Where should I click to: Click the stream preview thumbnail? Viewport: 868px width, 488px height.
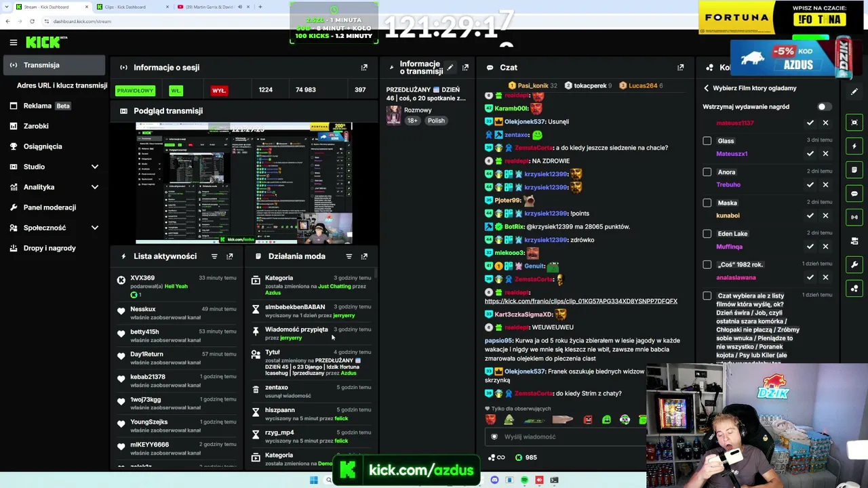point(244,183)
